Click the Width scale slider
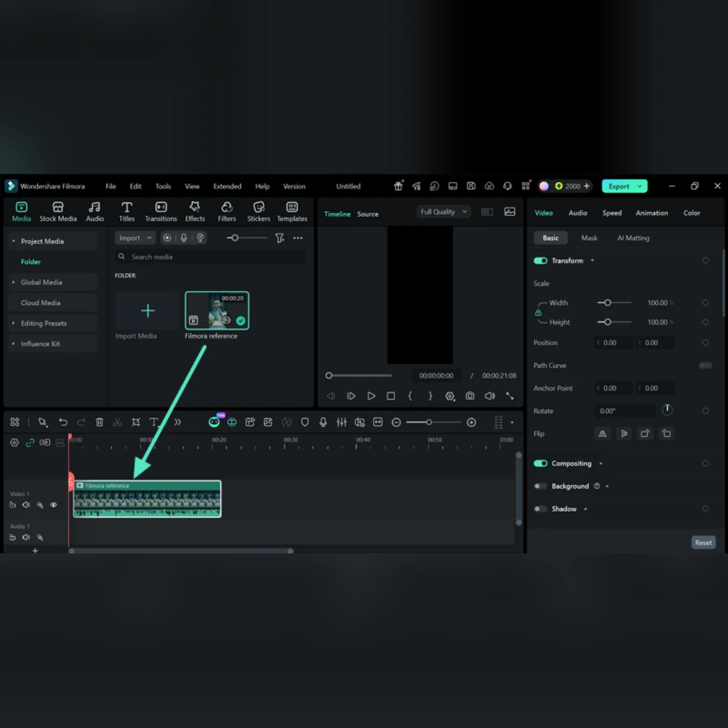728x728 pixels. pyautogui.click(x=614, y=303)
